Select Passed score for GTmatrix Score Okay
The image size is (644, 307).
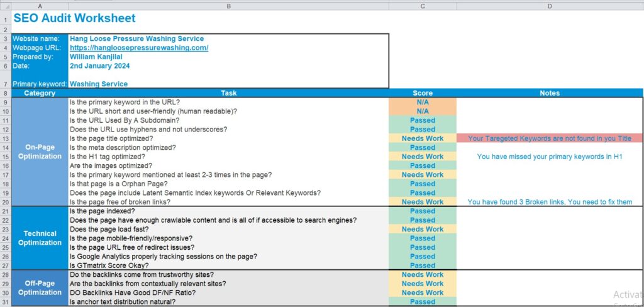click(x=423, y=265)
